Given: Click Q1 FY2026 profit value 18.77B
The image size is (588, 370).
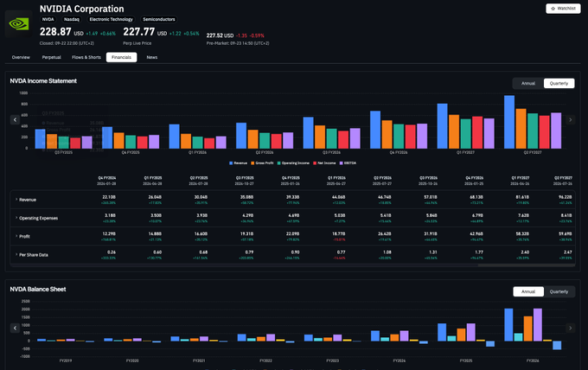Looking at the screenshot, I should 338,234.
